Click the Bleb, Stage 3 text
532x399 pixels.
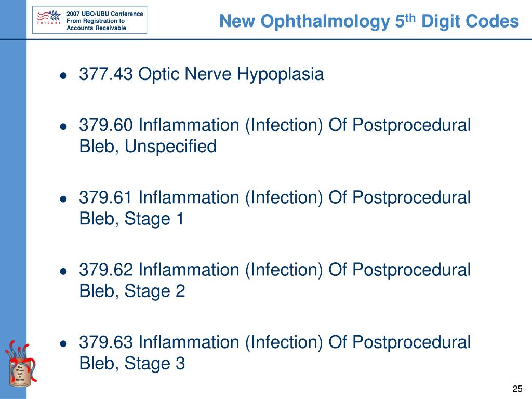tap(132, 363)
